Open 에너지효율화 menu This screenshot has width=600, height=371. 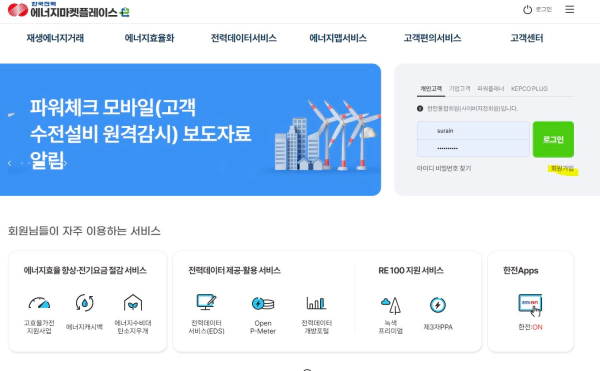click(149, 38)
